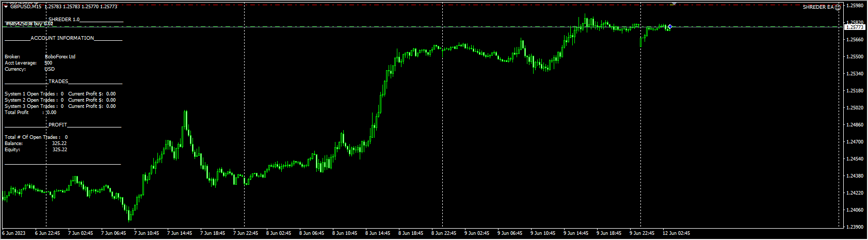The height and width of the screenshot is (240, 868).
Task: Click the Total Profit line
Action: pos(30,113)
